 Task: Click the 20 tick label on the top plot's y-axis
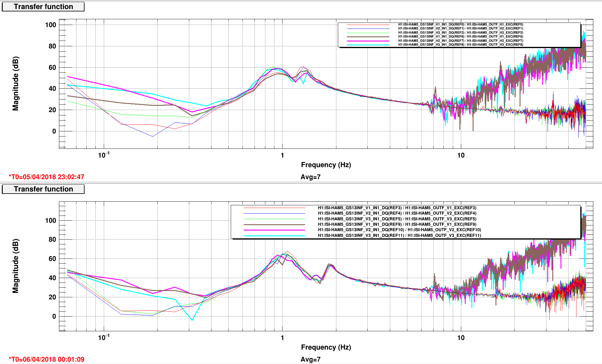coord(52,110)
